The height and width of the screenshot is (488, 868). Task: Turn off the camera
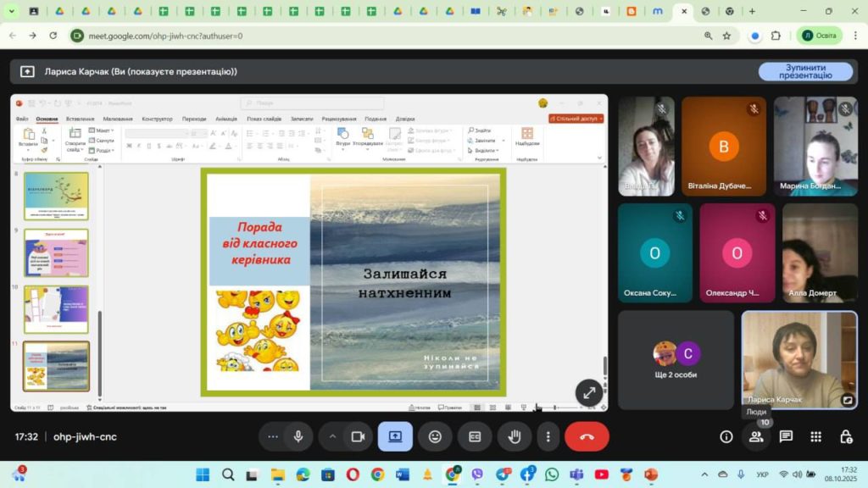click(x=358, y=436)
